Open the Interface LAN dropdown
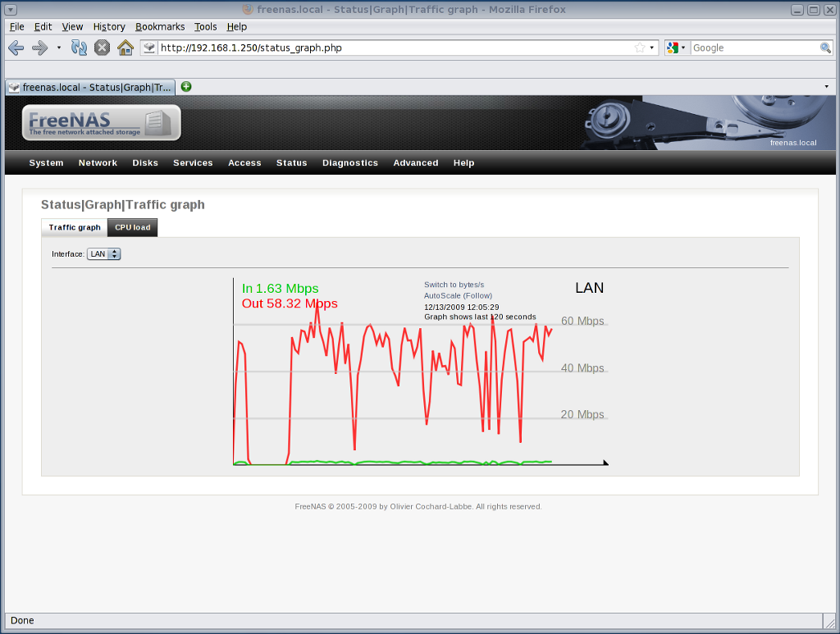This screenshot has height=634, width=840. 104,254
